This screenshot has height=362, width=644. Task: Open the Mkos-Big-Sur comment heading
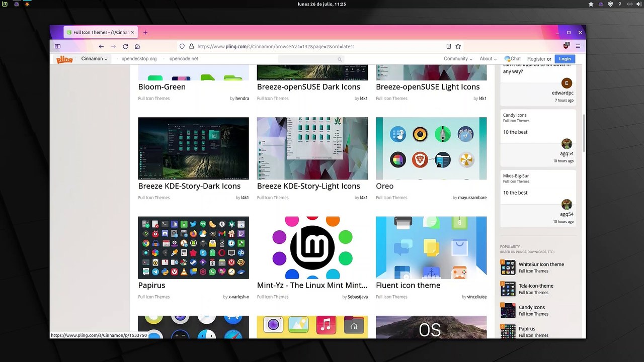point(516,176)
